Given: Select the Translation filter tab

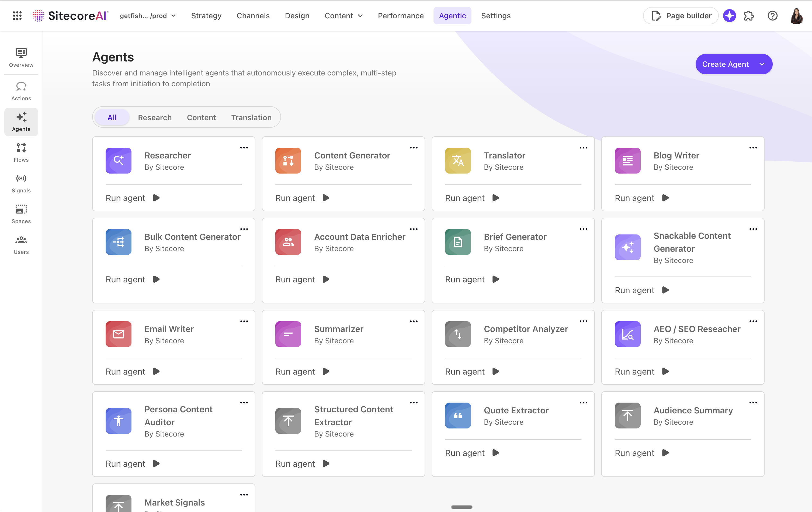Looking at the screenshot, I should pyautogui.click(x=251, y=117).
